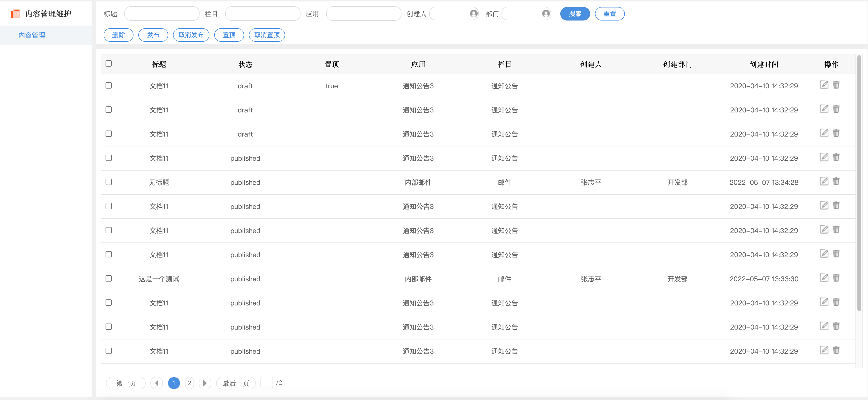
Task: Open 内容管理 in the sidebar
Action: tap(32, 35)
